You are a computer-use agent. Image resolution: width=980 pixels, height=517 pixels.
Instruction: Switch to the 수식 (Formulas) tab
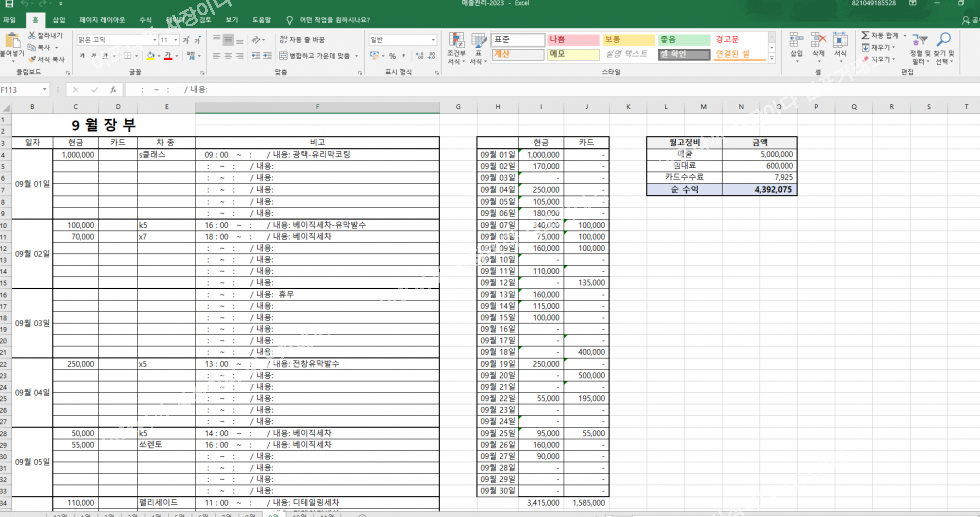(145, 19)
